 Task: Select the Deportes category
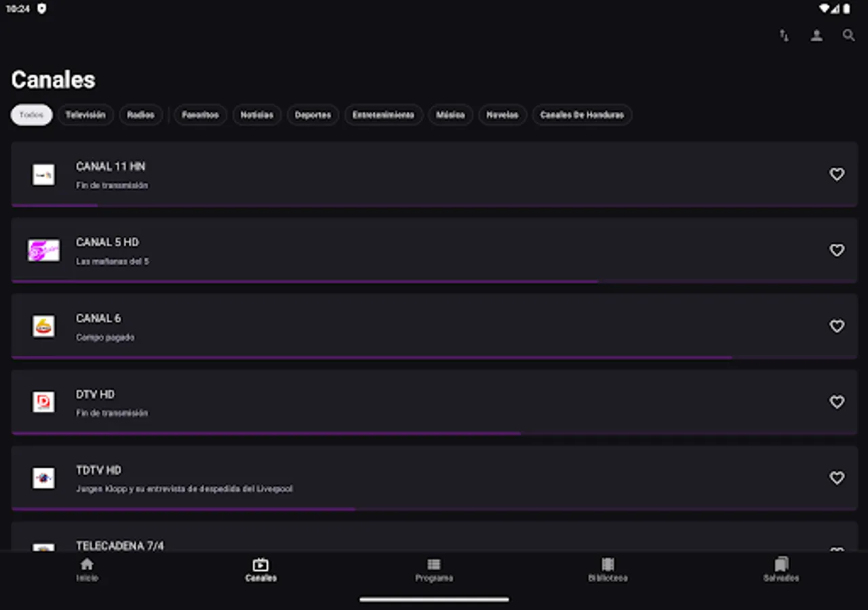[313, 115]
